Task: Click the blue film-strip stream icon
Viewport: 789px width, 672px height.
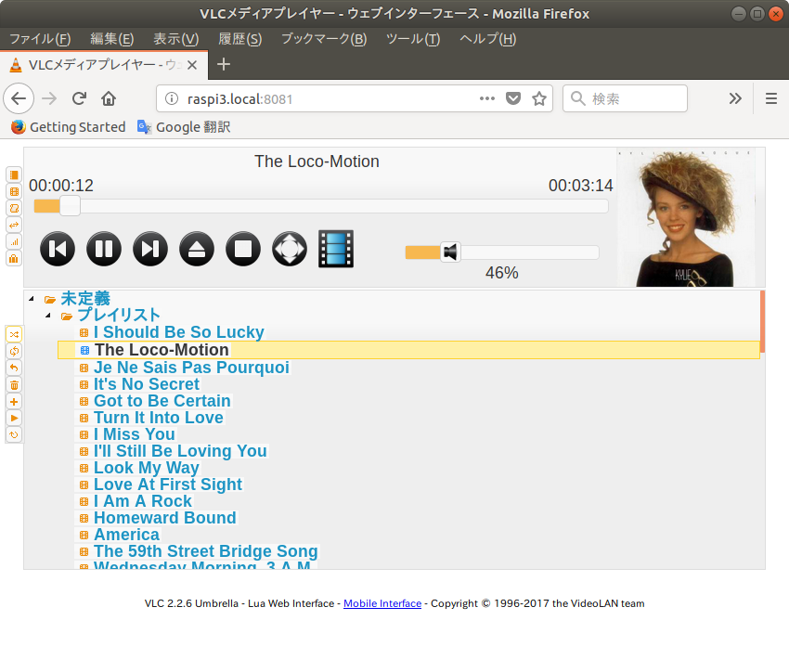Action: (336, 249)
